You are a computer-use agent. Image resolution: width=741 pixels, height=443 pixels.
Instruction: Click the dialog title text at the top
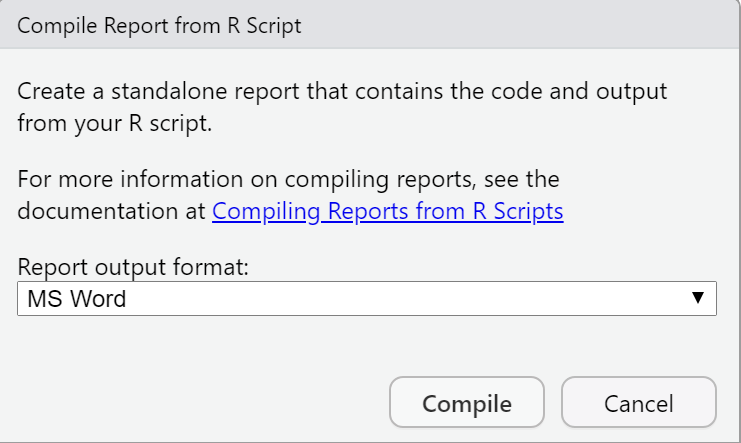coord(159,26)
